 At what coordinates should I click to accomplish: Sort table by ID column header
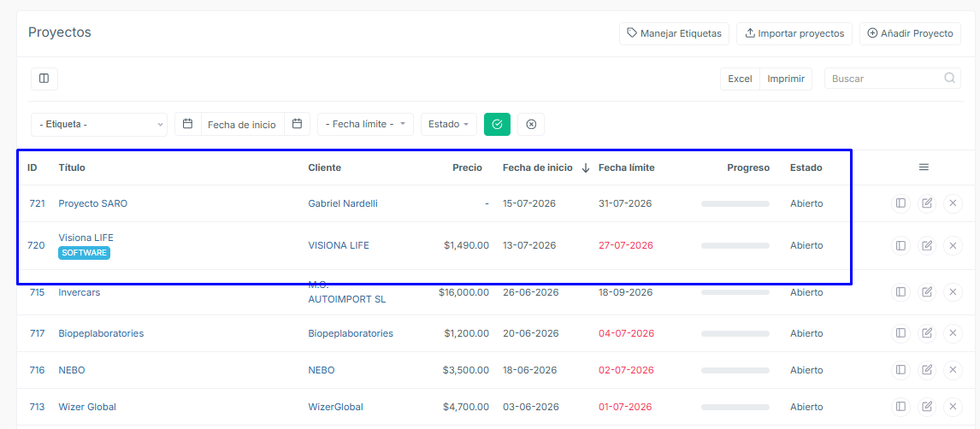[x=32, y=167]
